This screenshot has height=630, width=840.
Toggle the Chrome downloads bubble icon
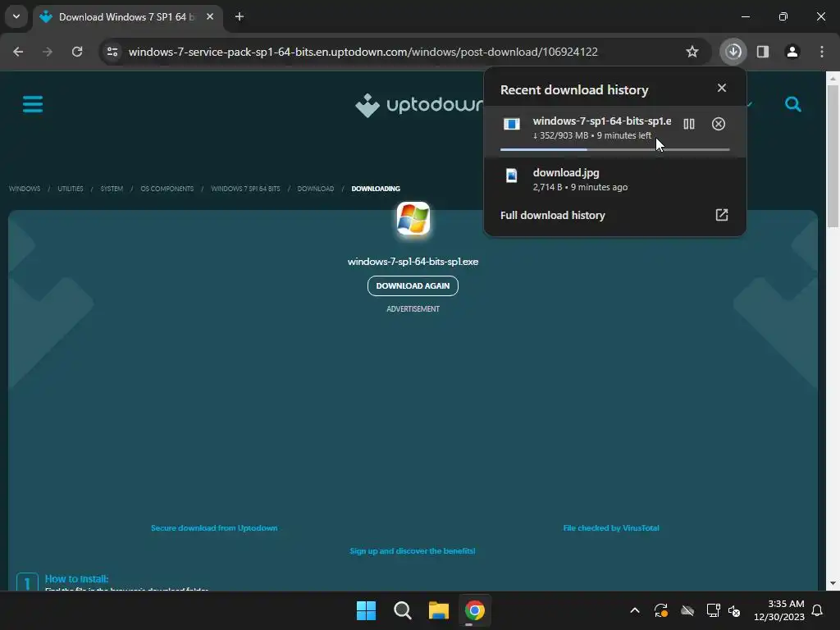(733, 52)
